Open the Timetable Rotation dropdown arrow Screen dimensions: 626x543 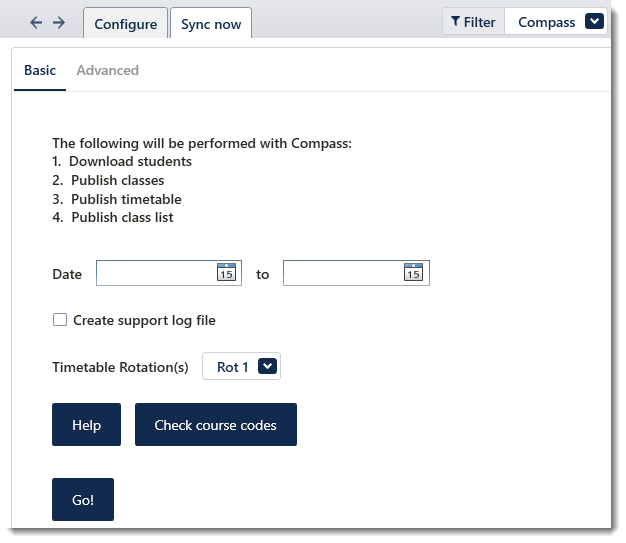(267, 366)
